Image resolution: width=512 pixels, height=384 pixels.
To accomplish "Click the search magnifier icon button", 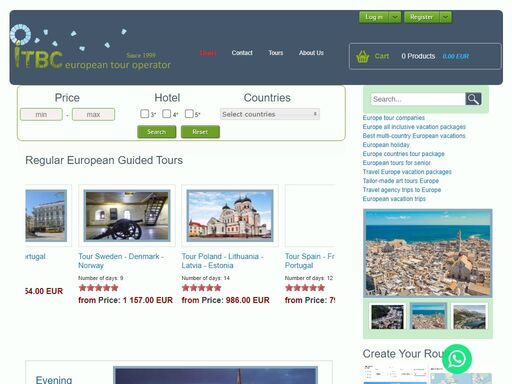I will click(473, 99).
